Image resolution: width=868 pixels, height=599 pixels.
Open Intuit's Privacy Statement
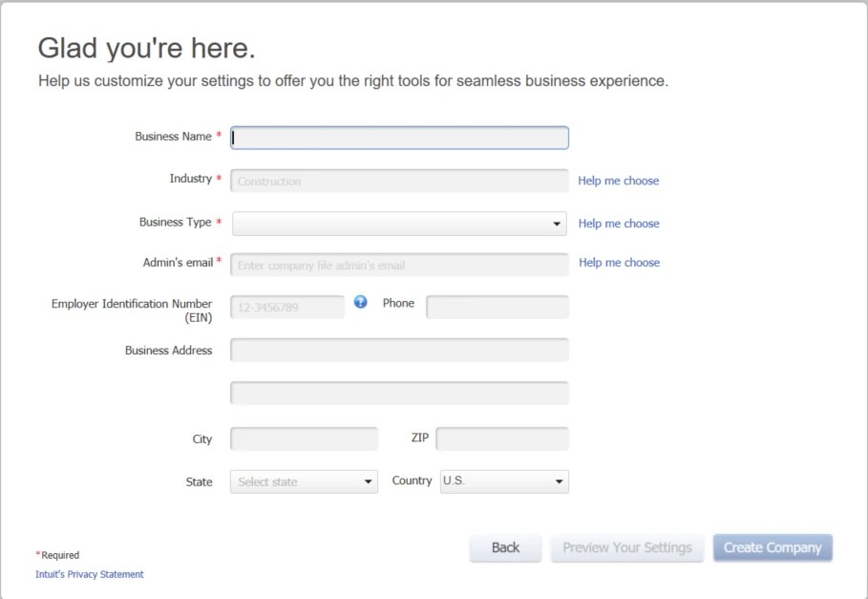(x=89, y=573)
